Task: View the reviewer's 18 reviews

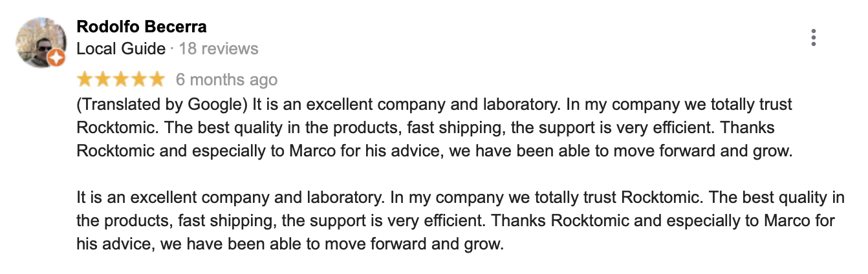Action: click(219, 48)
